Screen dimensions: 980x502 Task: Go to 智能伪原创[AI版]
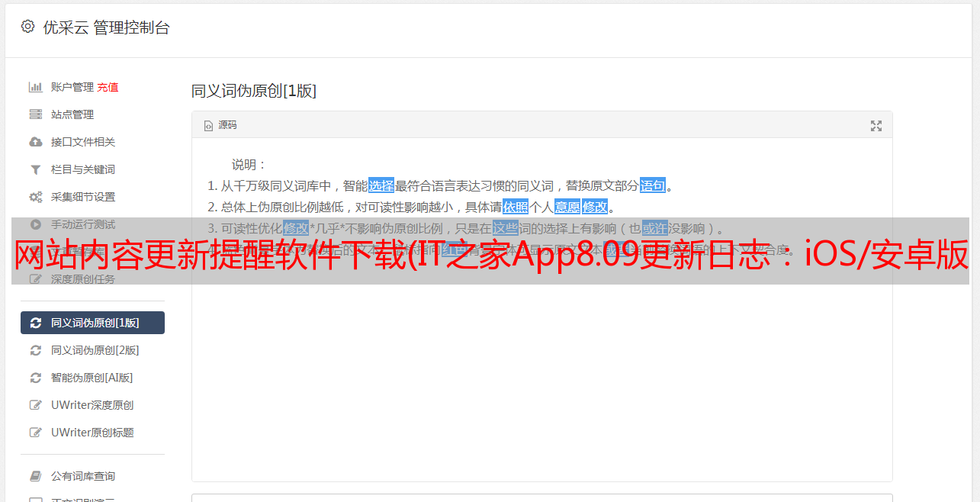point(92,378)
